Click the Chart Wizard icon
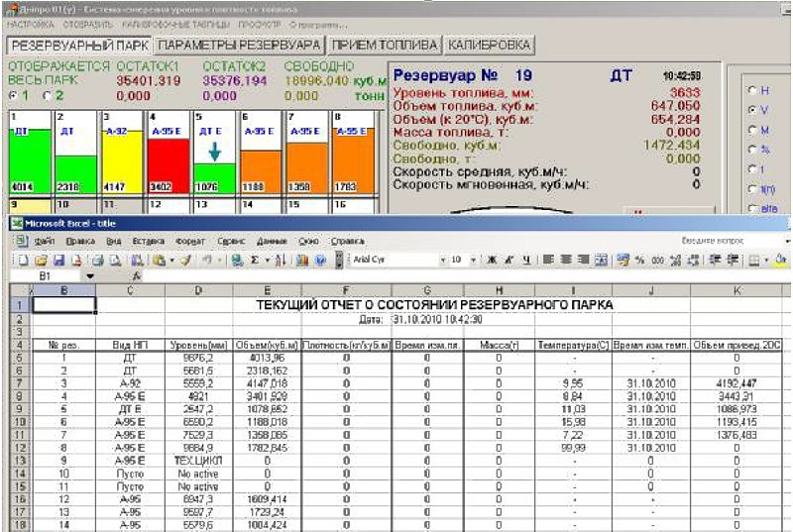This screenshot has height=532, width=793. 302,261
